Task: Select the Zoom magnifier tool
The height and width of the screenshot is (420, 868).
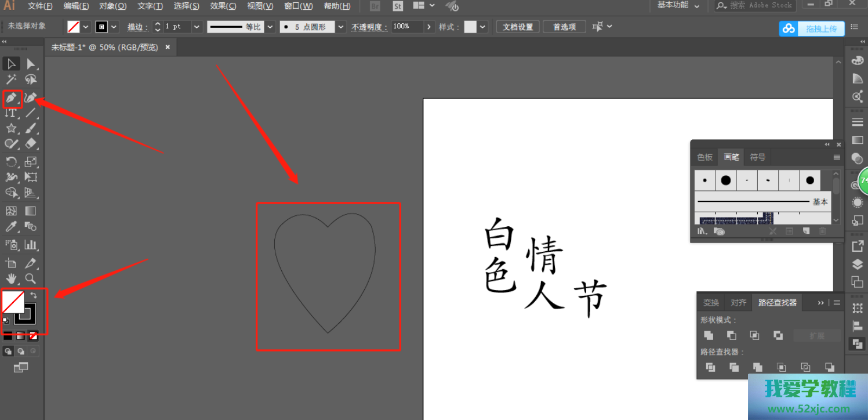Action: click(x=31, y=278)
